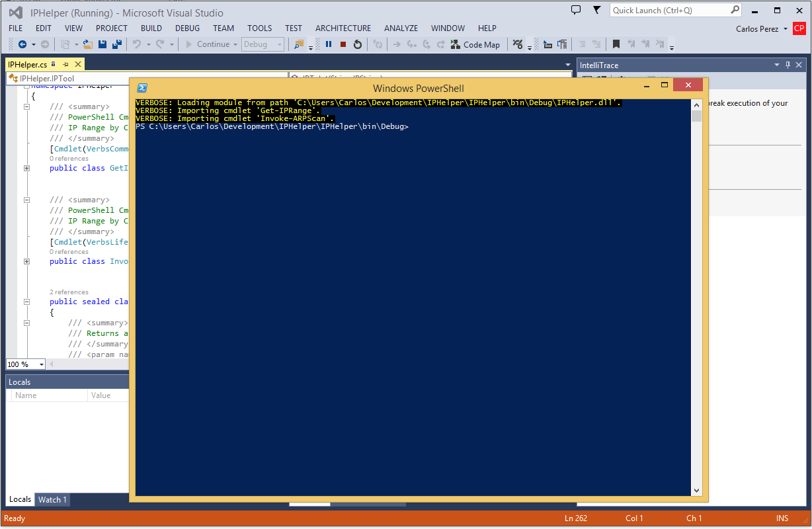
Task: Stop debugging with the red square
Action: click(343, 44)
